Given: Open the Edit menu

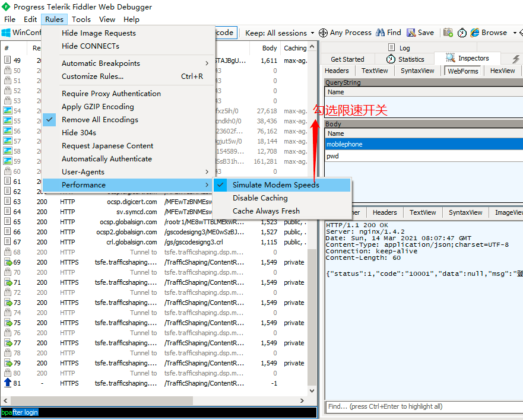Looking at the screenshot, I should [x=30, y=20].
